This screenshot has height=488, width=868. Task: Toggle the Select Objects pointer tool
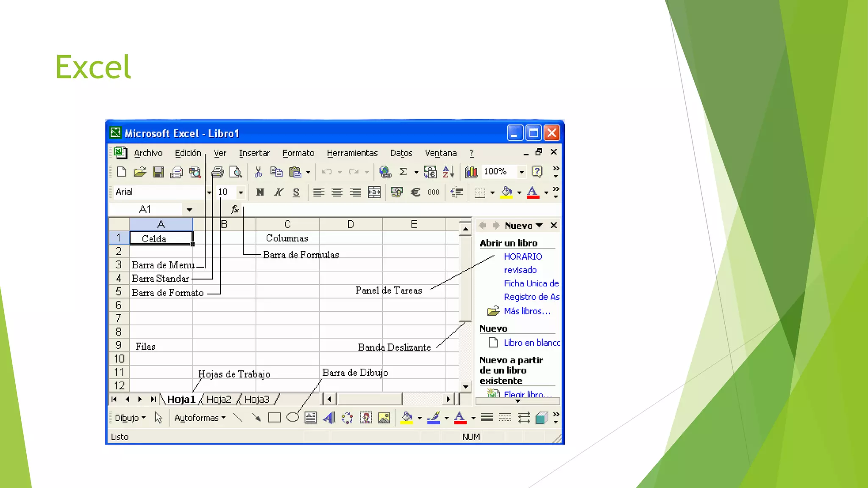point(159,418)
